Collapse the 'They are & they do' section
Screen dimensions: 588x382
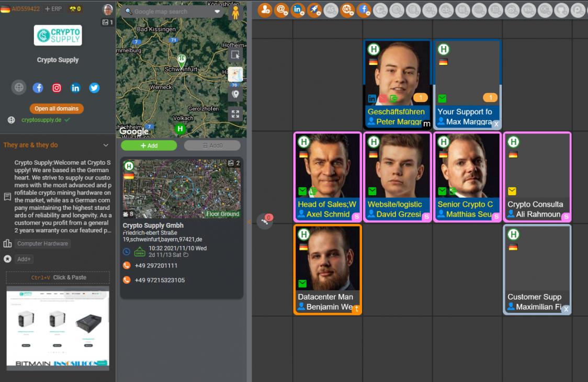(106, 145)
